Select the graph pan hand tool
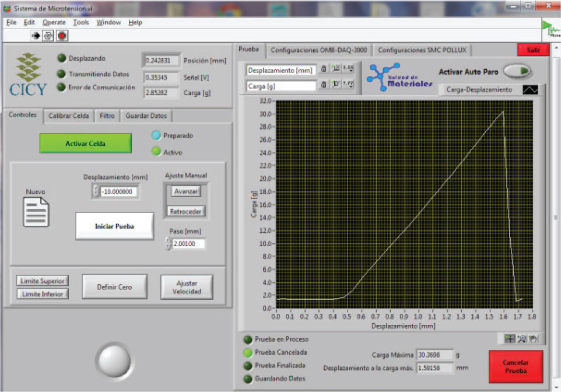 (532, 338)
